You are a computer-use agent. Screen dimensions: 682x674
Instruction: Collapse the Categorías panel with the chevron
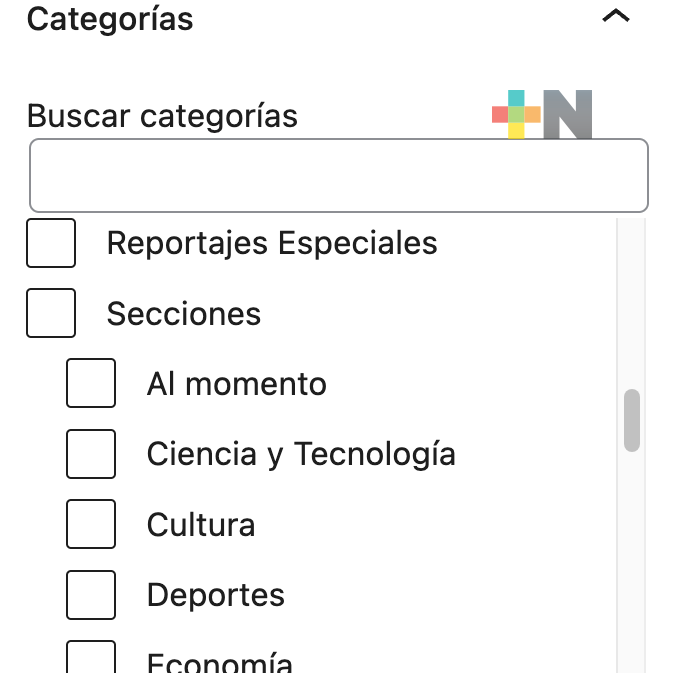point(615,16)
